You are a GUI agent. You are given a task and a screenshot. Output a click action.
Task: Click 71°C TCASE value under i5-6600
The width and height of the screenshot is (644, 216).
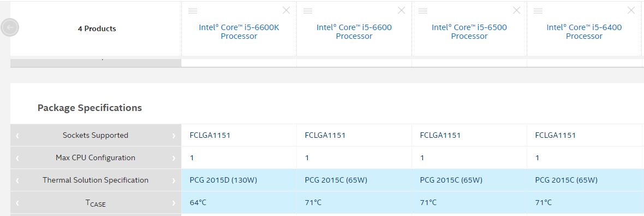coord(313,203)
